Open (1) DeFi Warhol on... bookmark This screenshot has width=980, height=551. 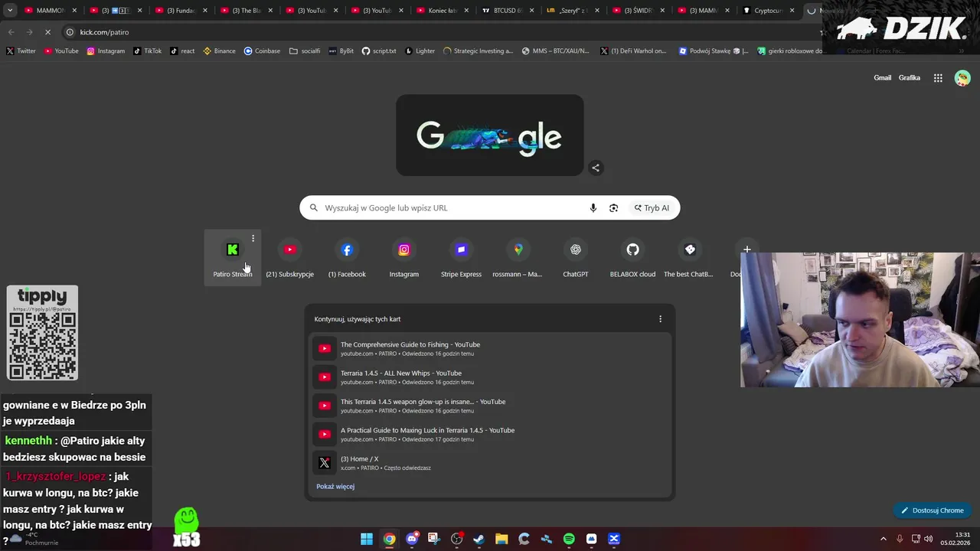click(x=633, y=51)
